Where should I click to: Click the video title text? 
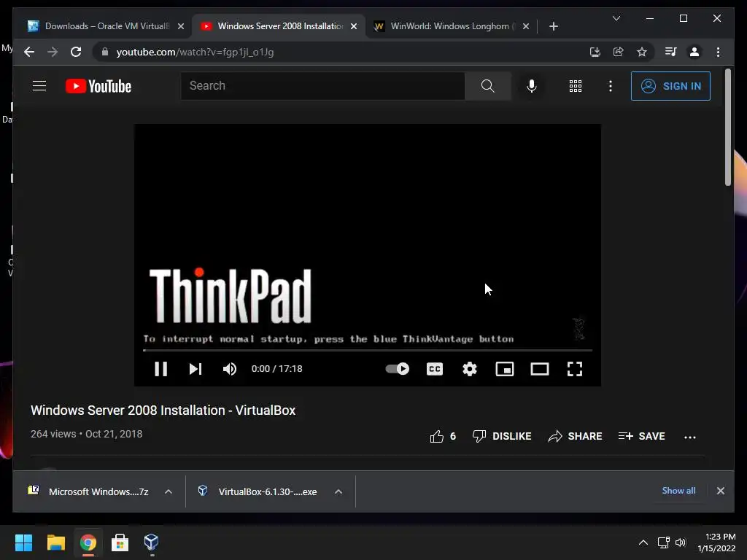pyautogui.click(x=163, y=411)
